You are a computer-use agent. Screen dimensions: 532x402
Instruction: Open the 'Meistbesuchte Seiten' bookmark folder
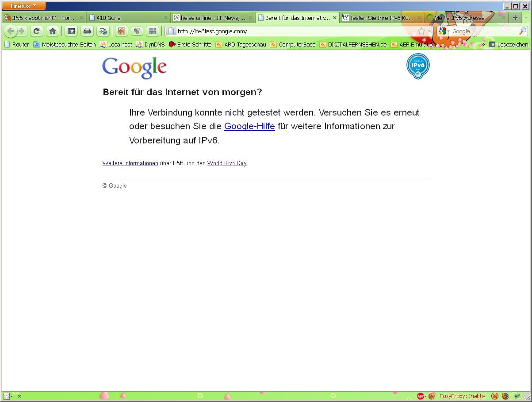(x=65, y=44)
